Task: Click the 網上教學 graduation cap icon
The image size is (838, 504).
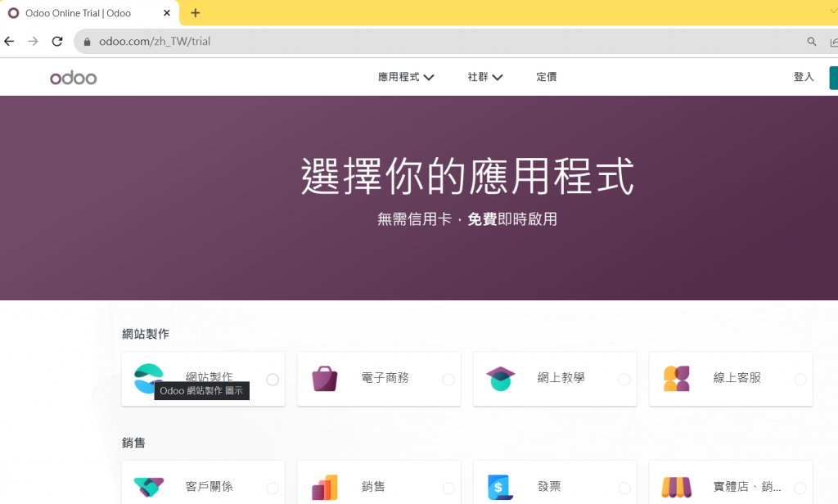Action: coord(500,378)
